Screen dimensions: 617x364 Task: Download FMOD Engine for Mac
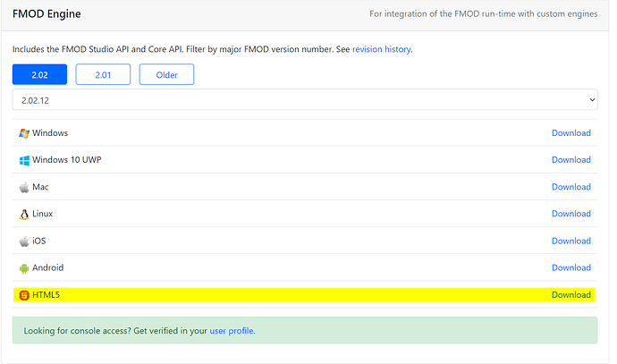point(571,187)
